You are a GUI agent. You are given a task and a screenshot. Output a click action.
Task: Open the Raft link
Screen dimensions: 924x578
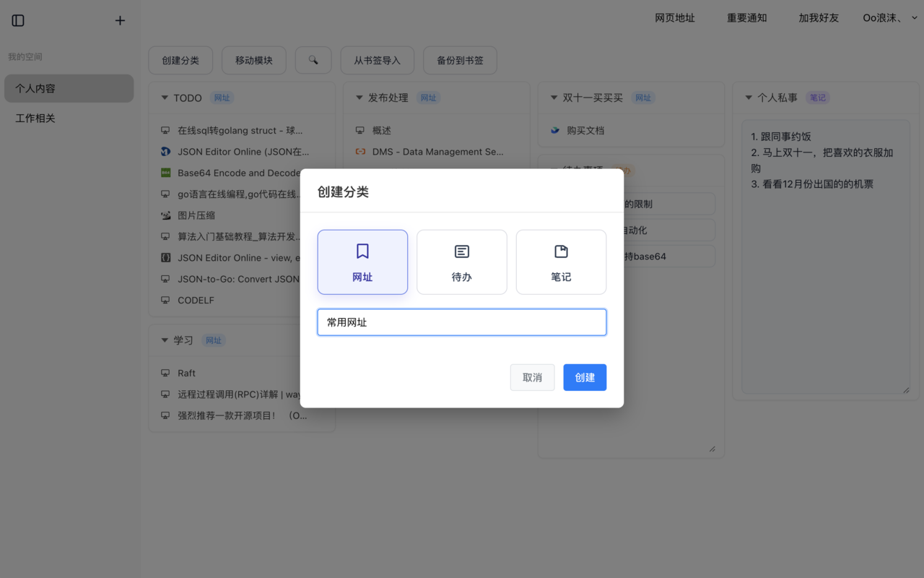[x=186, y=374]
